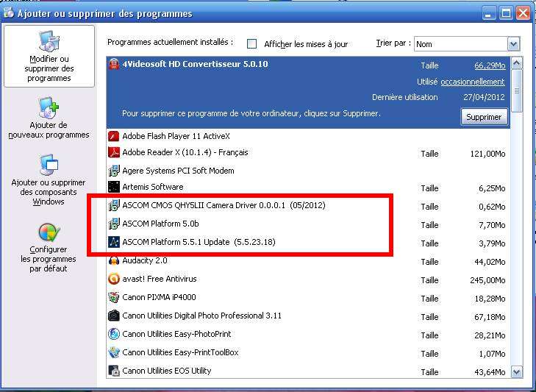Minimize the Ajouter ou supprimer des programmes window

(x=489, y=13)
